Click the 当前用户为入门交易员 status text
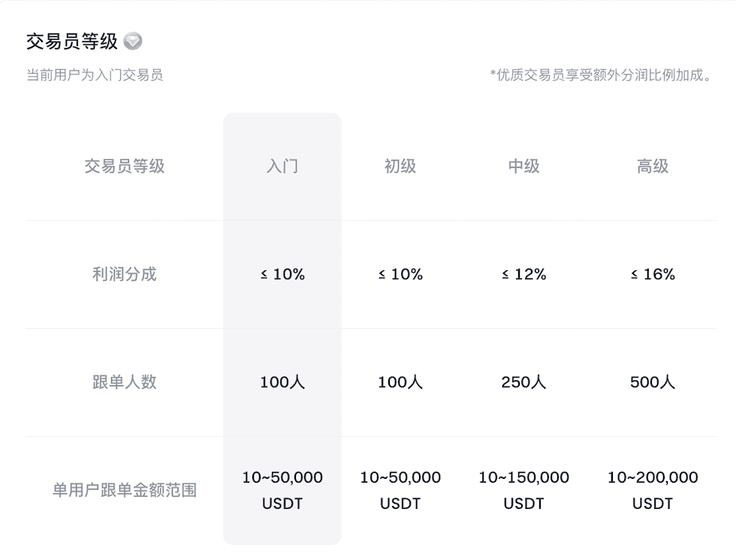 tap(95, 75)
